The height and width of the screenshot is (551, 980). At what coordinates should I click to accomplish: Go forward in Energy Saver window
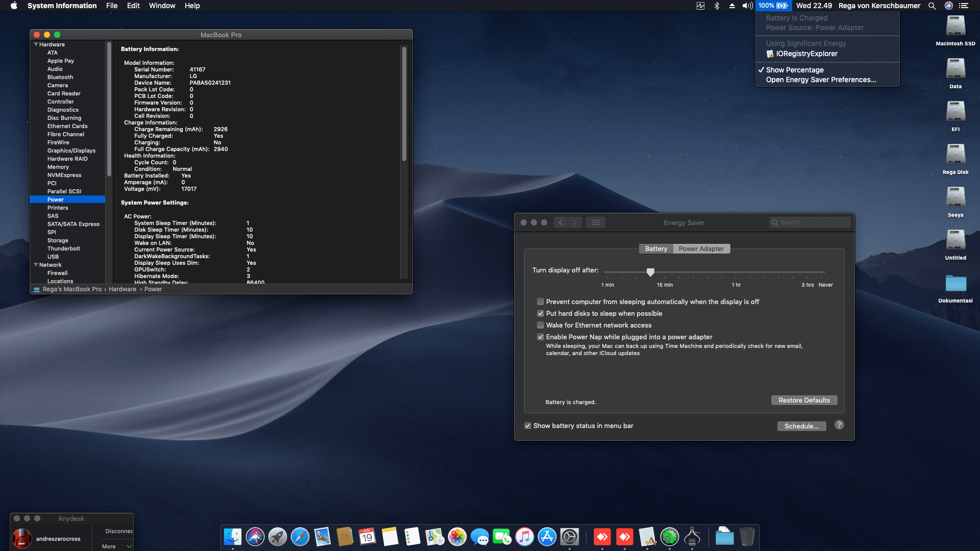coord(575,222)
